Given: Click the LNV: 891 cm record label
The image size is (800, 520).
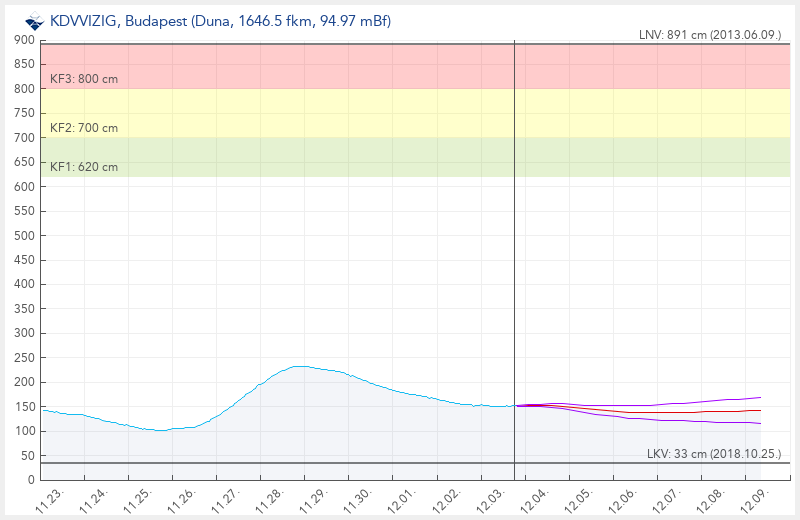Looking at the screenshot, I should point(709,35).
